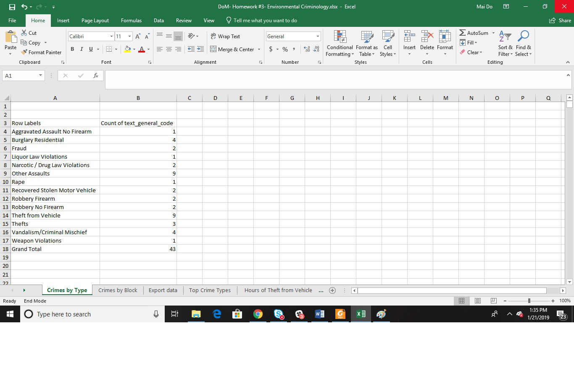
Task: Switch to Page Layout view in status bar
Action: [477, 301]
